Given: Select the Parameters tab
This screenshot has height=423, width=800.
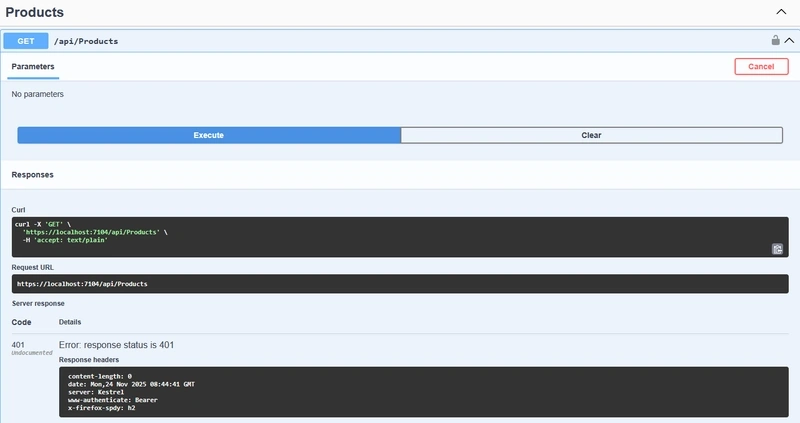Looking at the screenshot, I should point(33,67).
